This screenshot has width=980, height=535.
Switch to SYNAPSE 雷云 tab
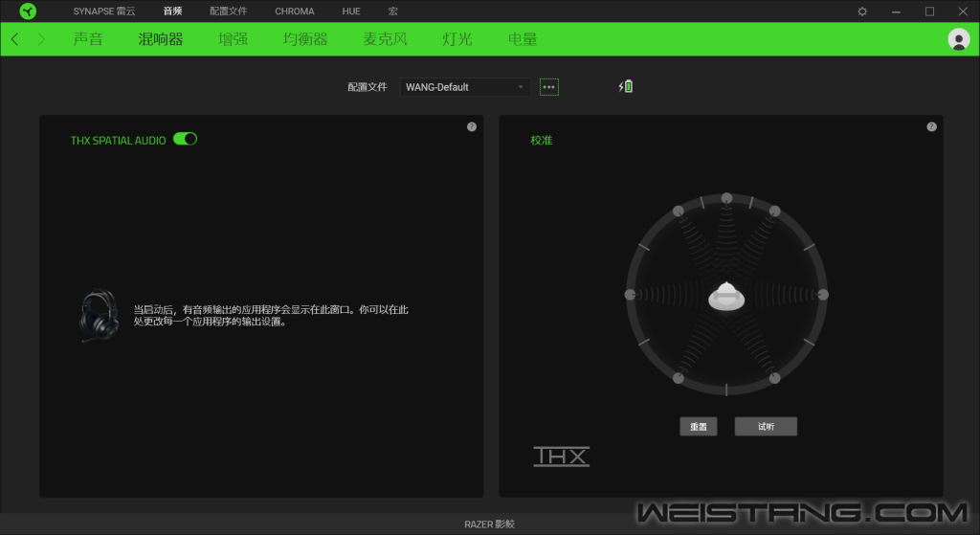(x=103, y=11)
